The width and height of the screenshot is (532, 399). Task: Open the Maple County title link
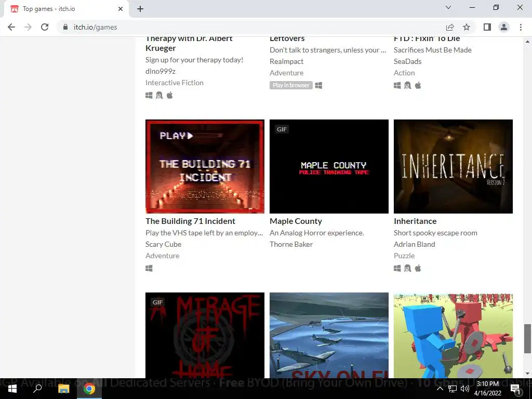(296, 221)
